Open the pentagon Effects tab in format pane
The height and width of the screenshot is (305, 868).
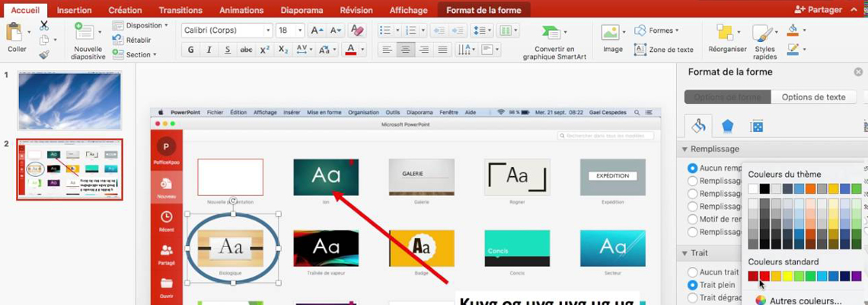[x=728, y=126]
